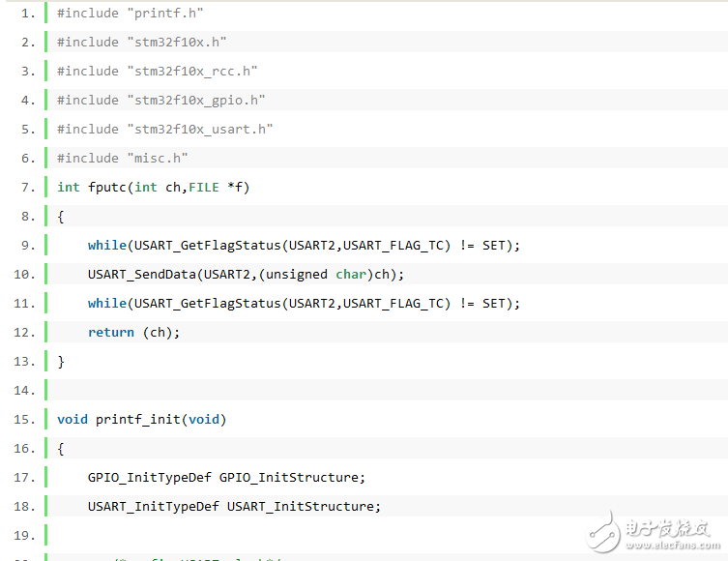Select the '#include "stm32f10x_gpio.h"' line
The height and width of the screenshot is (561, 728).
pos(161,100)
